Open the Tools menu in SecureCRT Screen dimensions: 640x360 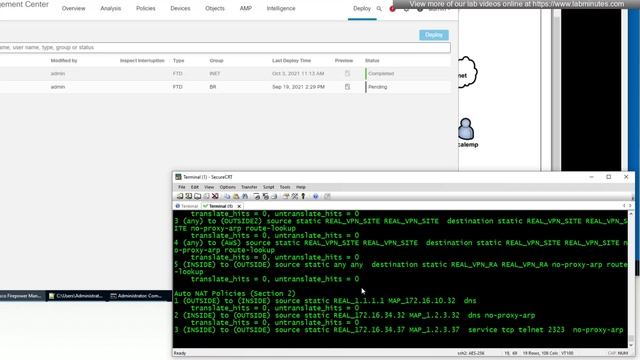click(x=285, y=187)
